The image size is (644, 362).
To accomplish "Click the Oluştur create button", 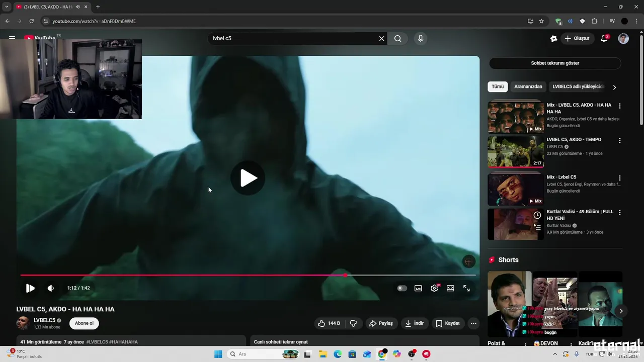I will [x=578, y=38].
